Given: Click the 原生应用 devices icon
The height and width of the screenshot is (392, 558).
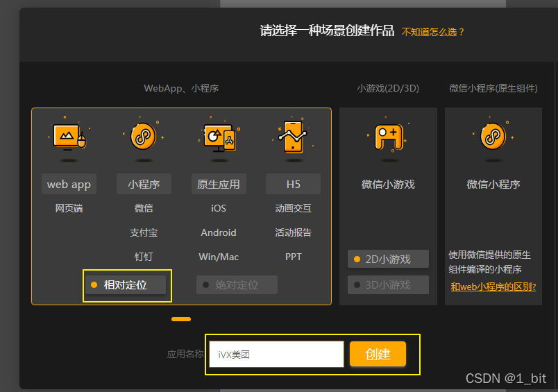Looking at the screenshot, I should click(x=219, y=137).
